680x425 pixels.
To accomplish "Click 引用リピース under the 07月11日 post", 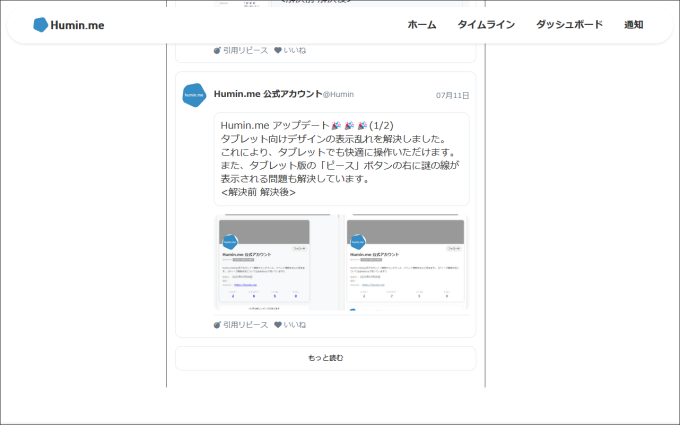I will pyautogui.click(x=241, y=324).
